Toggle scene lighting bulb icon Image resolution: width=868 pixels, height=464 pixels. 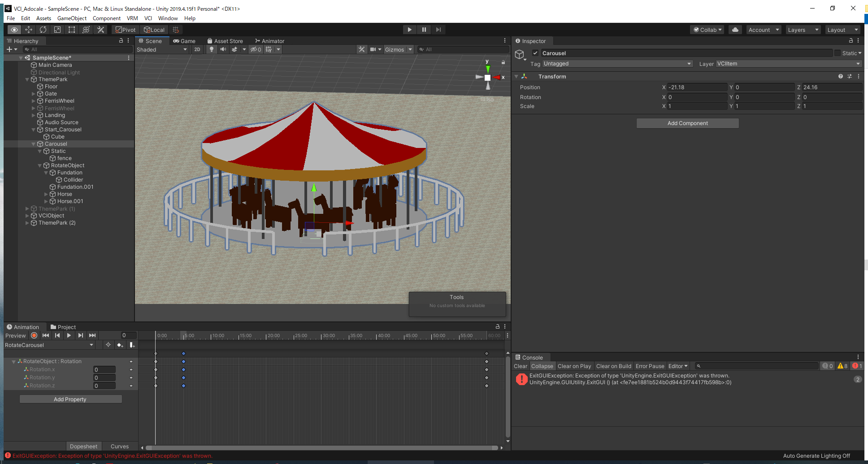click(212, 49)
